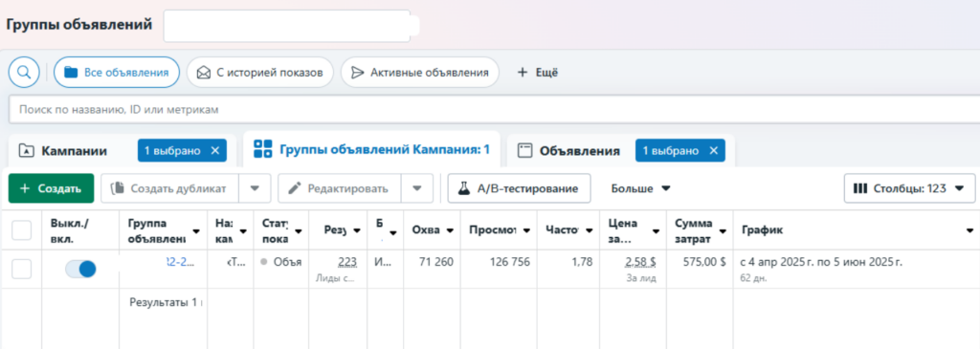Toggle the ad group on/off switch
This screenshot has height=349, width=980.
pyautogui.click(x=80, y=269)
